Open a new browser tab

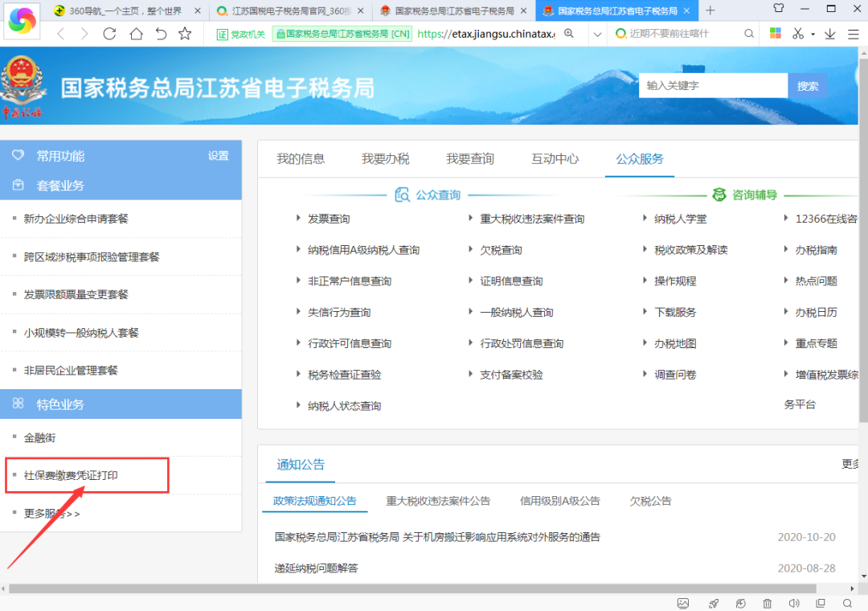pos(710,10)
